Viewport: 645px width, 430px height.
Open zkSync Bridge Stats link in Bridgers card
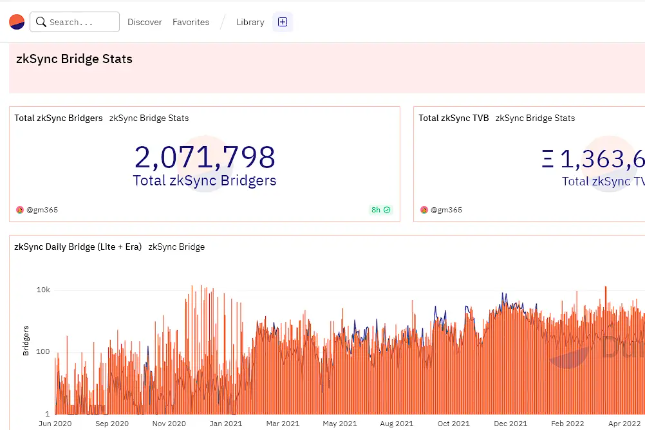pyautogui.click(x=149, y=118)
